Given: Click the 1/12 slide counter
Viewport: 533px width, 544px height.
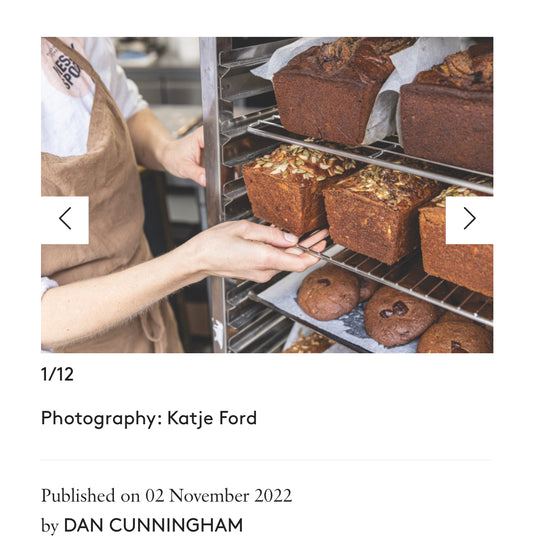Looking at the screenshot, I should click(57, 374).
